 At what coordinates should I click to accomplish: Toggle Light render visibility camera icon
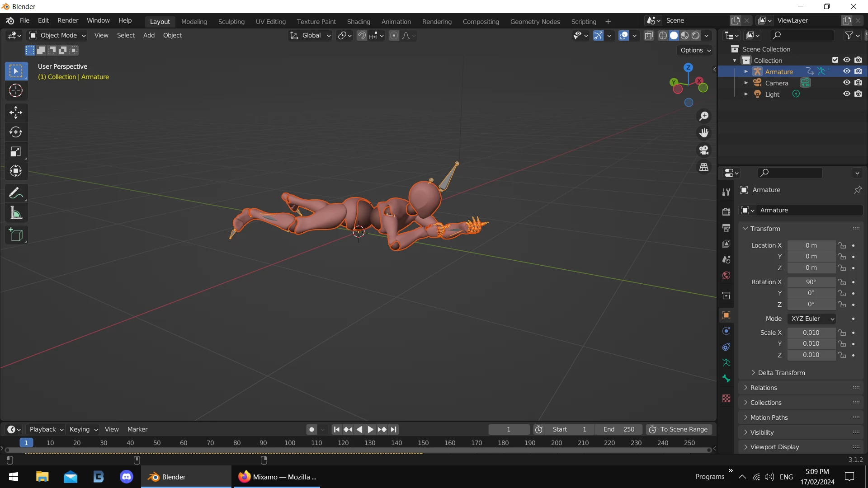(x=858, y=94)
